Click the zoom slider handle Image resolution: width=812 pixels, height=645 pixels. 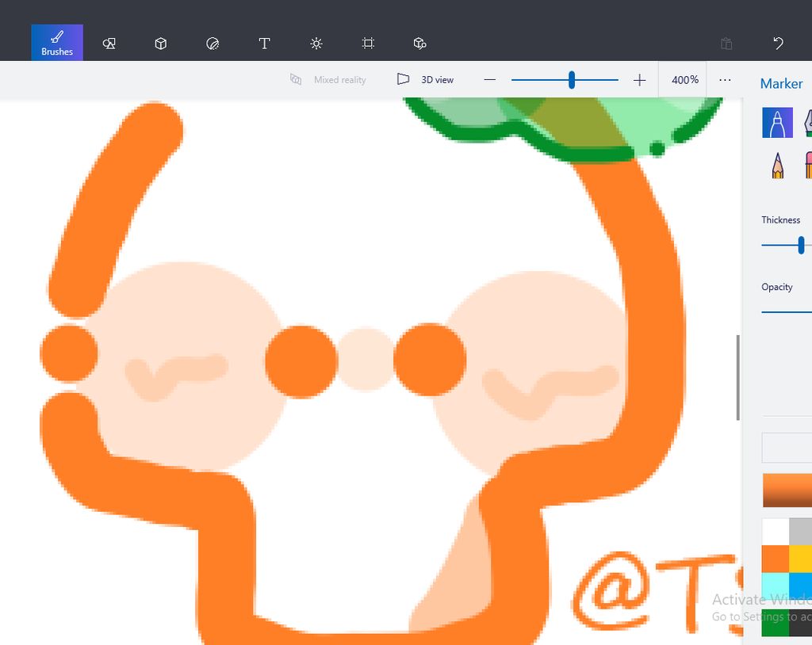click(x=572, y=80)
